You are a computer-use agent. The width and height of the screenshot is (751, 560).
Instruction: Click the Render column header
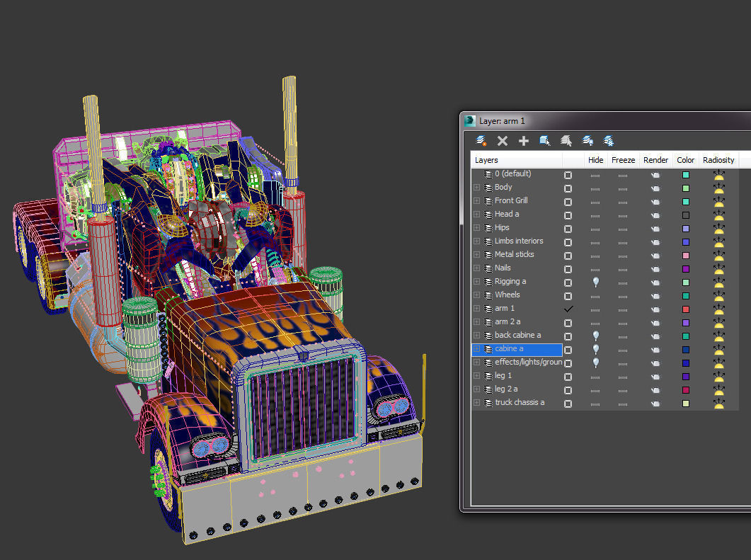[x=655, y=160]
